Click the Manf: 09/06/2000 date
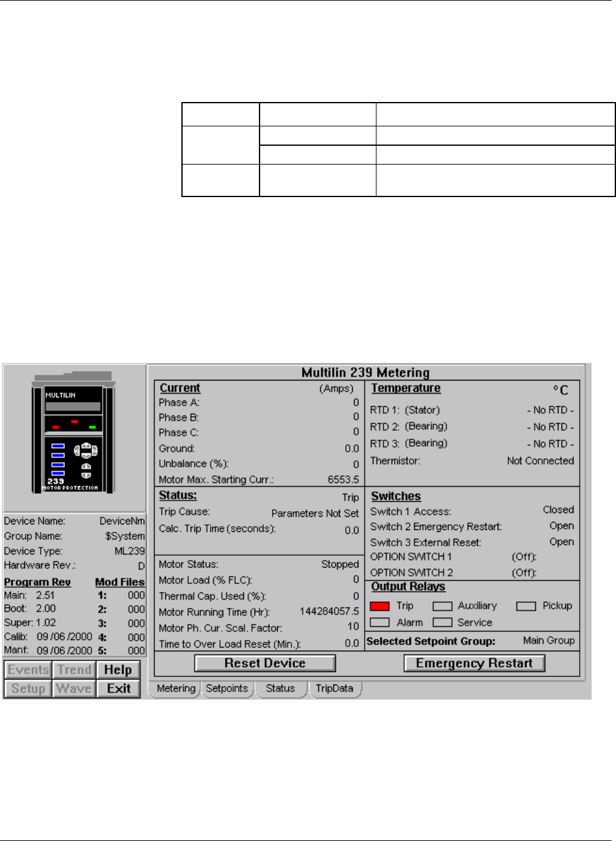The width and height of the screenshot is (616, 841). (48, 651)
